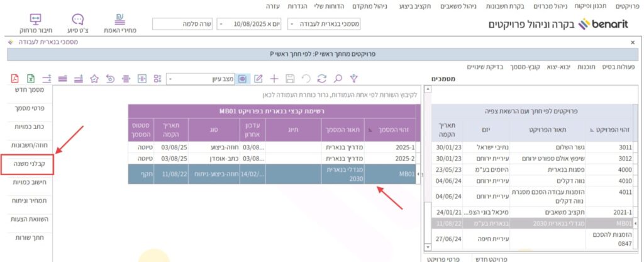The width and height of the screenshot is (644, 262).
Task: Toggle the eye view-mode button
Action: [242, 79]
